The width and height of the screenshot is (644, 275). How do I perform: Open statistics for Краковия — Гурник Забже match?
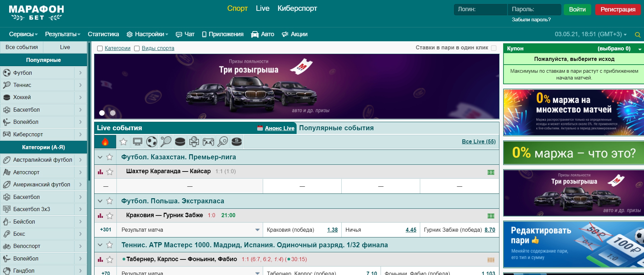tap(100, 215)
